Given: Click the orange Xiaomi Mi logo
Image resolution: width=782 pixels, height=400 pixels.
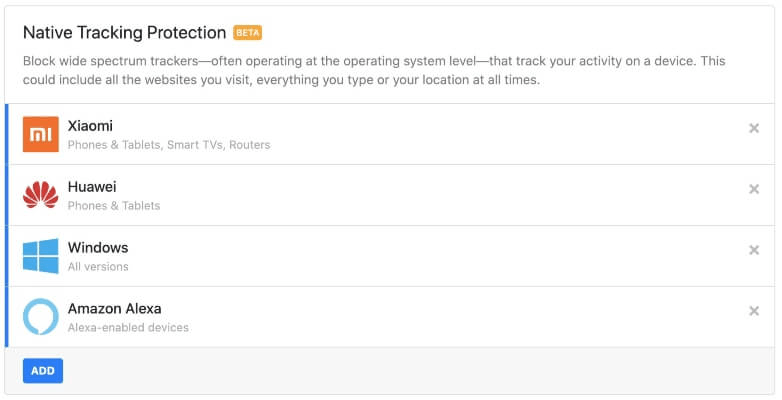Looking at the screenshot, I should [40, 134].
